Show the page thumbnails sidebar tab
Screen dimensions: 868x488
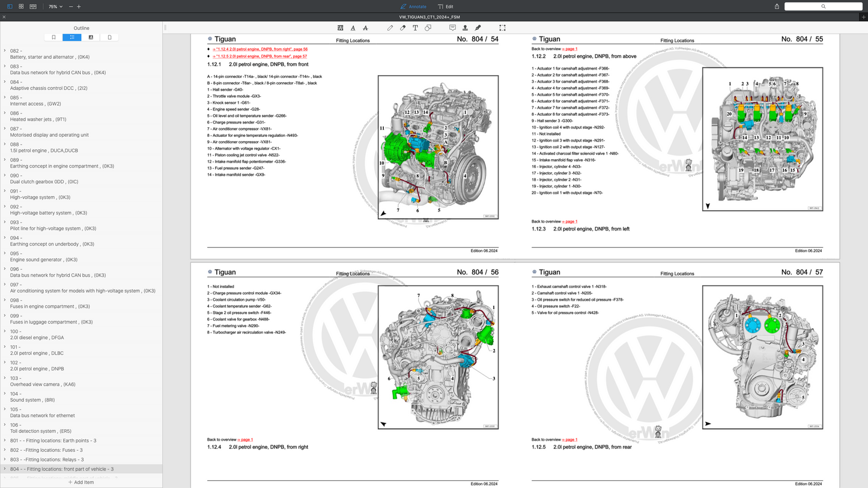pos(109,37)
